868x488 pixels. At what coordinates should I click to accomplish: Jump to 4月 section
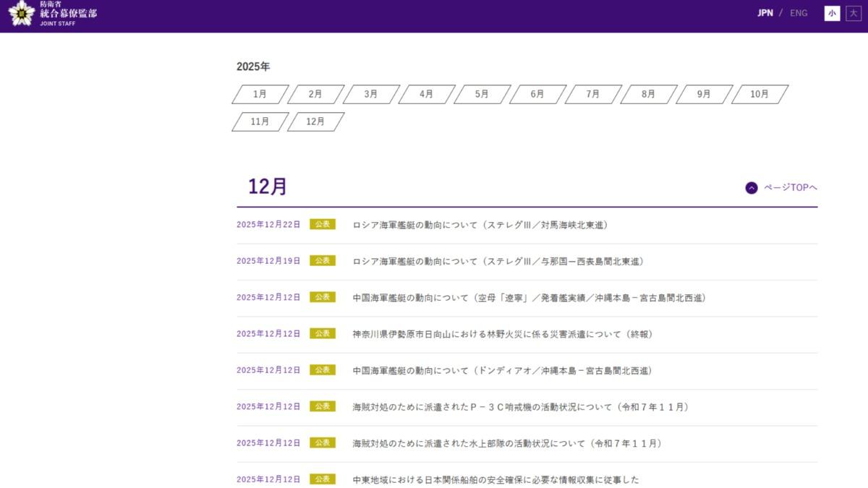pos(426,94)
